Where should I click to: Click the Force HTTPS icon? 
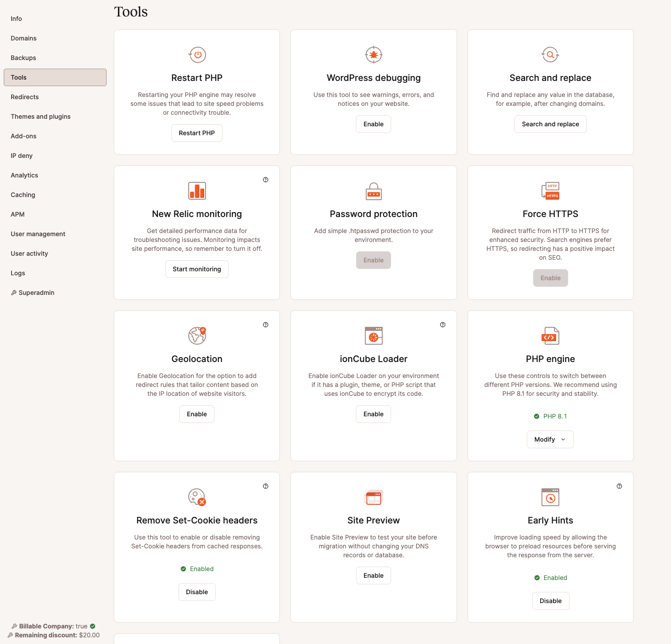(x=550, y=191)
